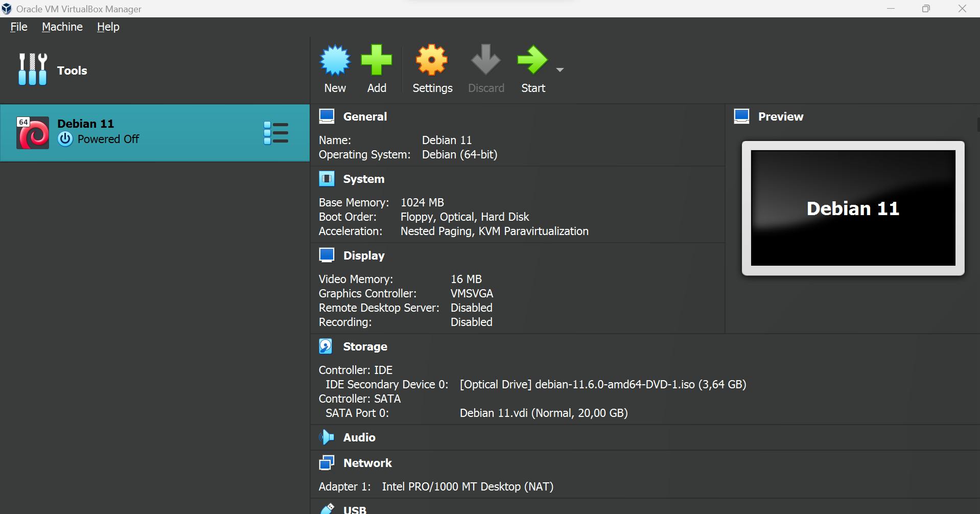This screenshot has height=514, width=980.
Task: Click the Debian 11 preview thumbnail
Action: click(x=853, y=208)
